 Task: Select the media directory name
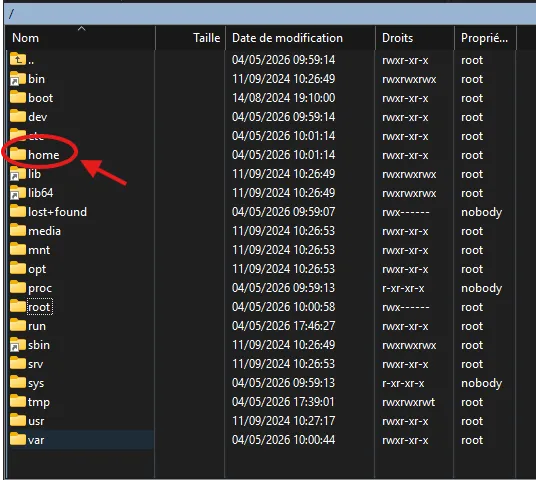pos(44,231)
